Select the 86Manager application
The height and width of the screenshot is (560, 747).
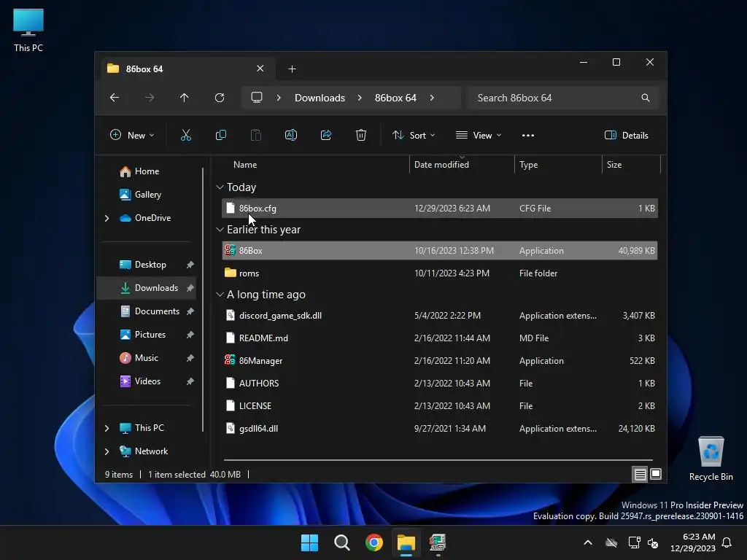coord(440,361)
